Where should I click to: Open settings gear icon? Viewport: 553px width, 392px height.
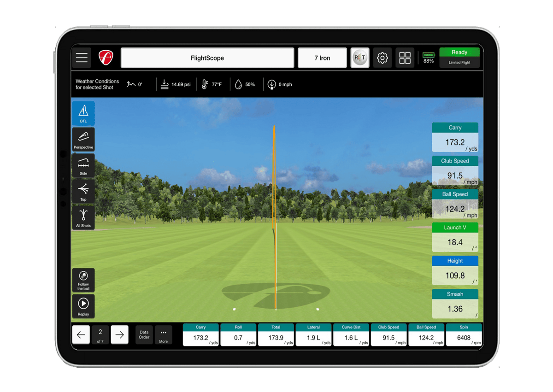tap(382, 58)
